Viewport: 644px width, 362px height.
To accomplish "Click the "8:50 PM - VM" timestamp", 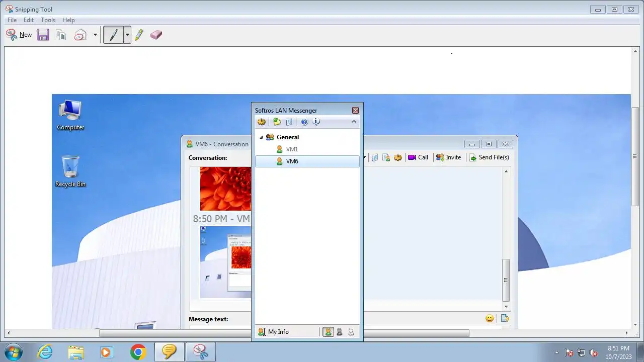I will pos(221,219).
